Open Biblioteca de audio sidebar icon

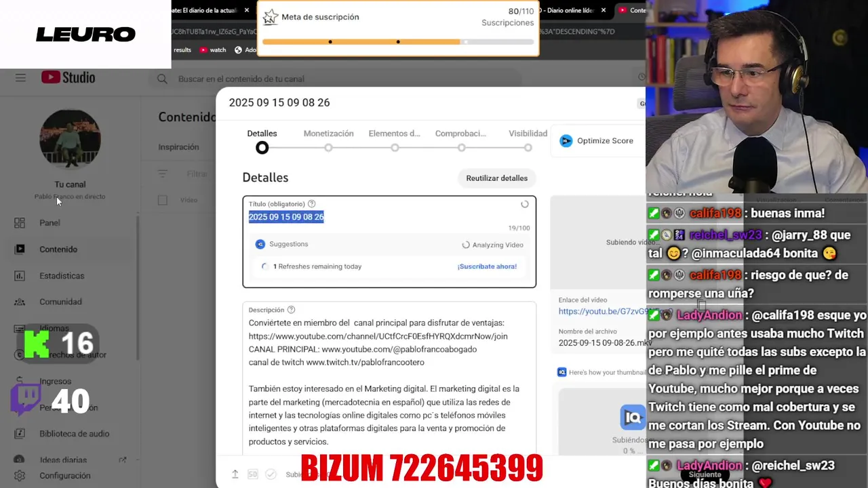20,434
